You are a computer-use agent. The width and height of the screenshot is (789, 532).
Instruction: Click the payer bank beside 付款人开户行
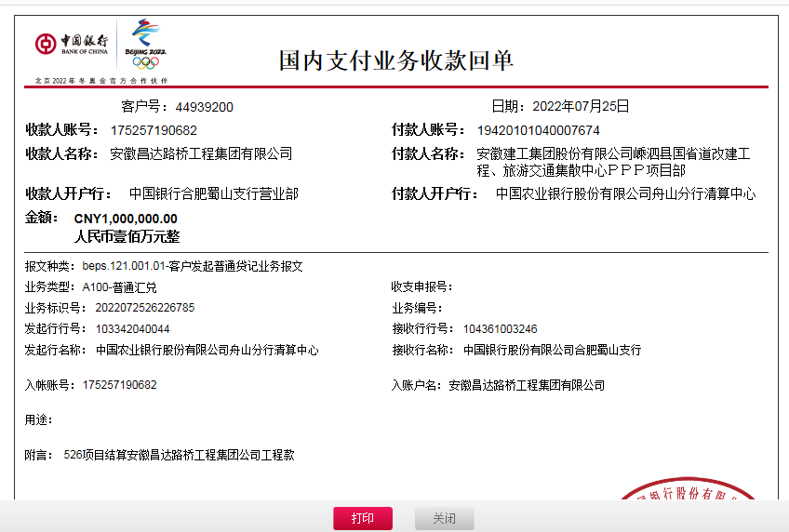coord(625,194)
